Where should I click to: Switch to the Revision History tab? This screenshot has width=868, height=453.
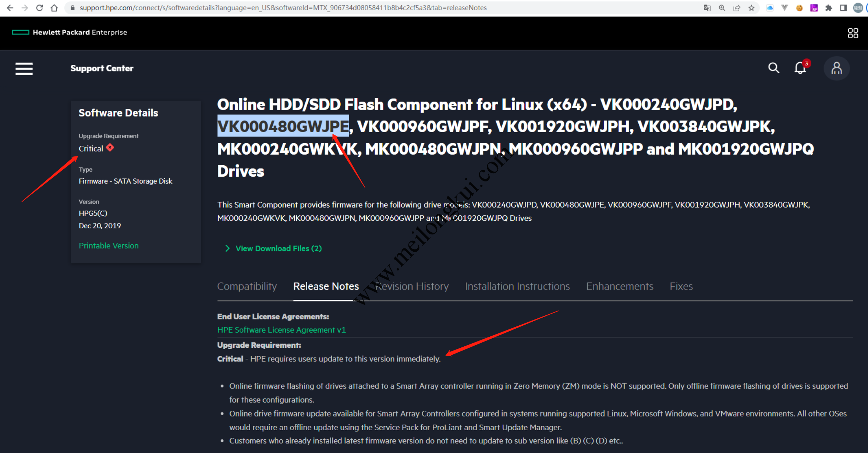412,286
